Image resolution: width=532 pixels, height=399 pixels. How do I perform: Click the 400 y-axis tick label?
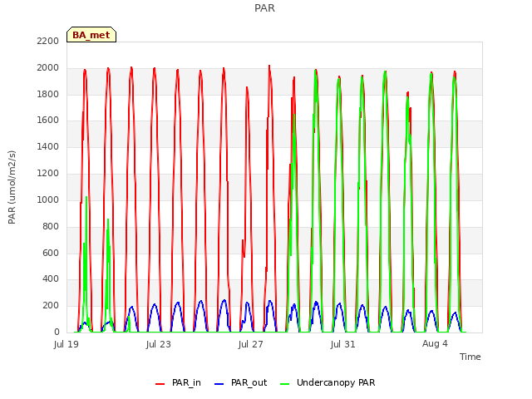pyautogui.click(x=51, y=279)
